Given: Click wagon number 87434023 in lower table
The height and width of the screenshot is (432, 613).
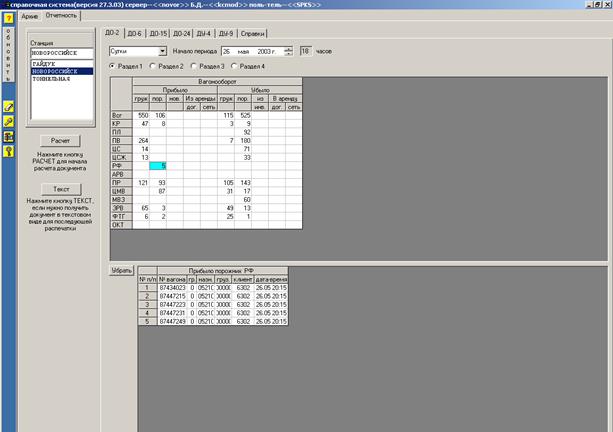Looking at the screenshot, I should [172, 288].
